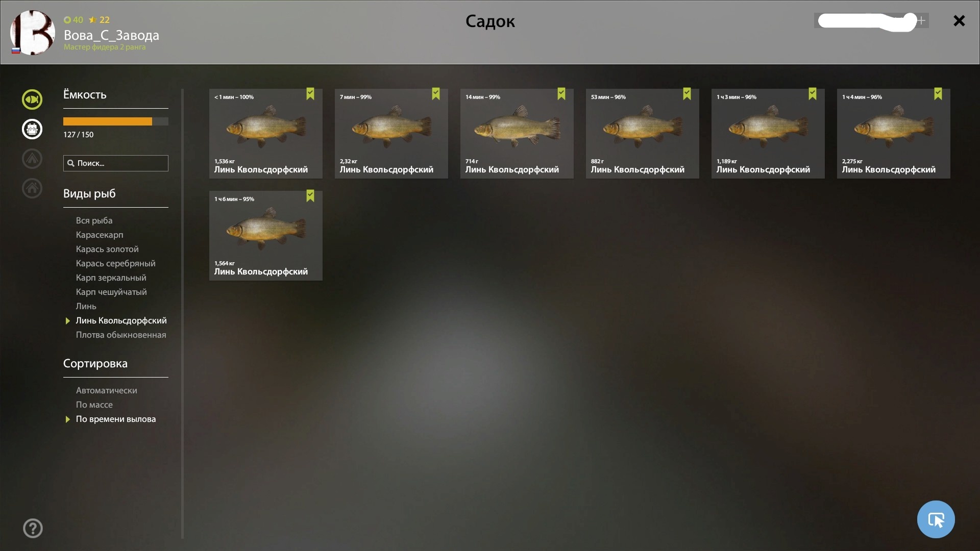Select 'Плотва обыкновенная' fish filter
The height and width of the screenshot is (551, 980).
(x=121, y=335)
